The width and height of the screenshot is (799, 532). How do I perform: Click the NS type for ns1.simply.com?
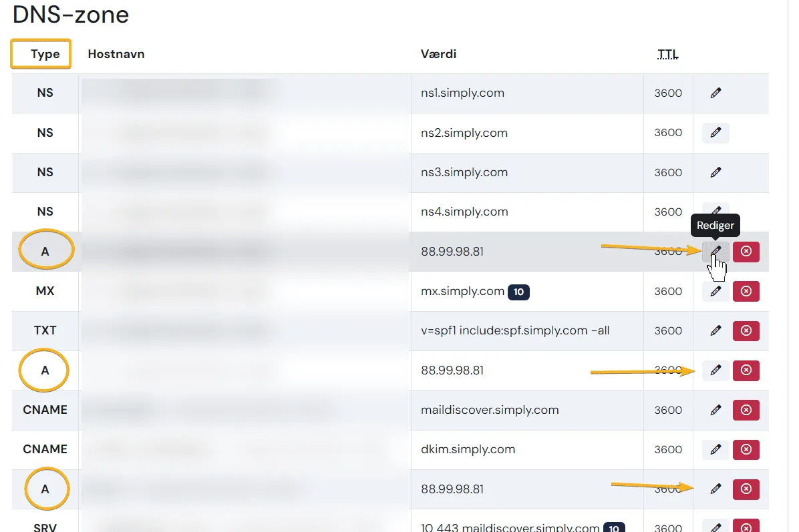pyautogui.click(x=45, y=93)
